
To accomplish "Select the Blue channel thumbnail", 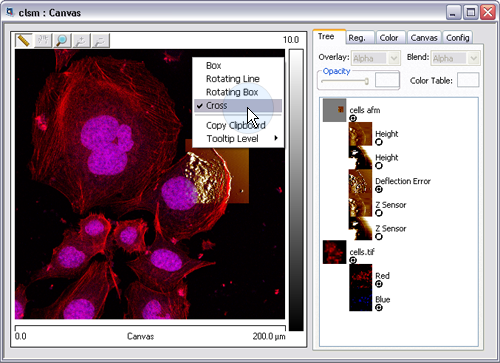I will pos(360,299).
